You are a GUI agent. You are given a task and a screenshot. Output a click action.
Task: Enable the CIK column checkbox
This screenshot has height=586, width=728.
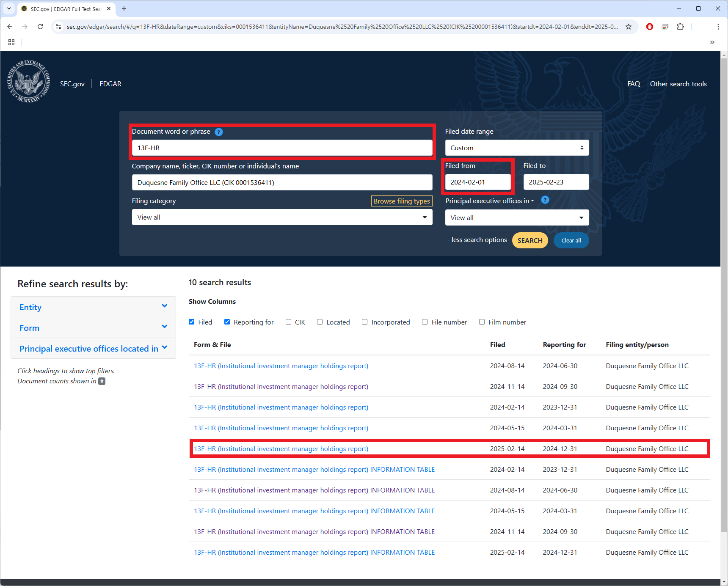(x=288, y=322)
